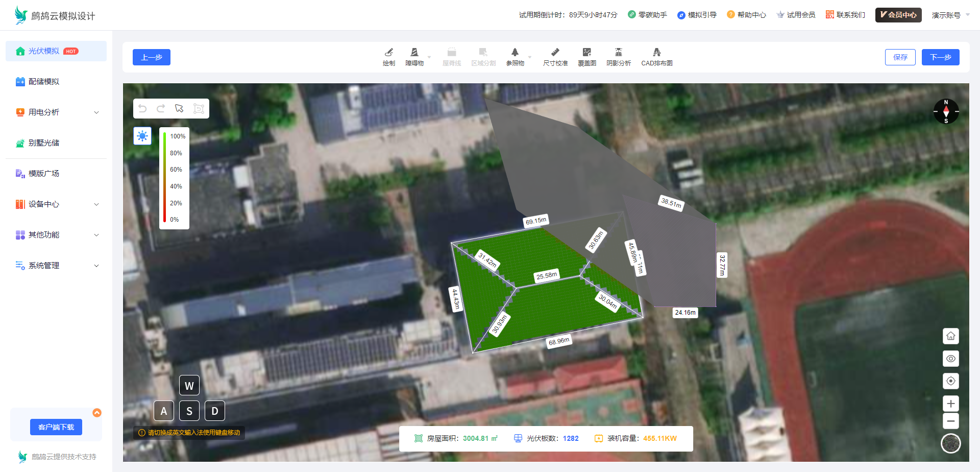This screenshot has width=980, height=472.
Task: Select the 屋脊线 ridge line tool
Action: 452,57
